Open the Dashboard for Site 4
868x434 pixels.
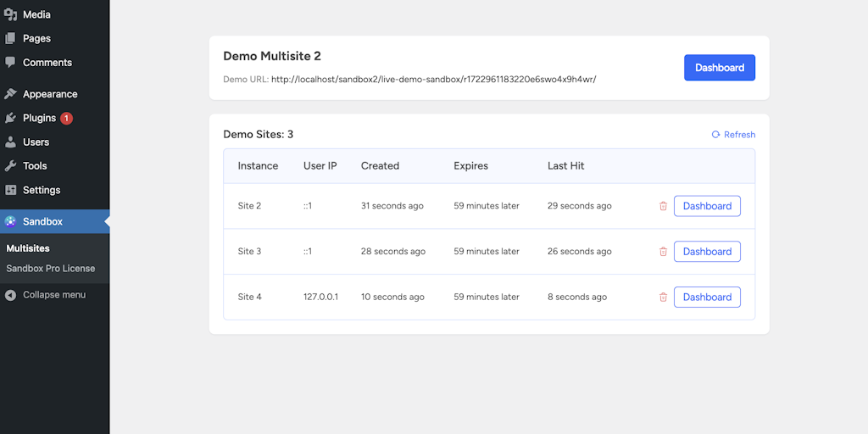click(707, 298)
